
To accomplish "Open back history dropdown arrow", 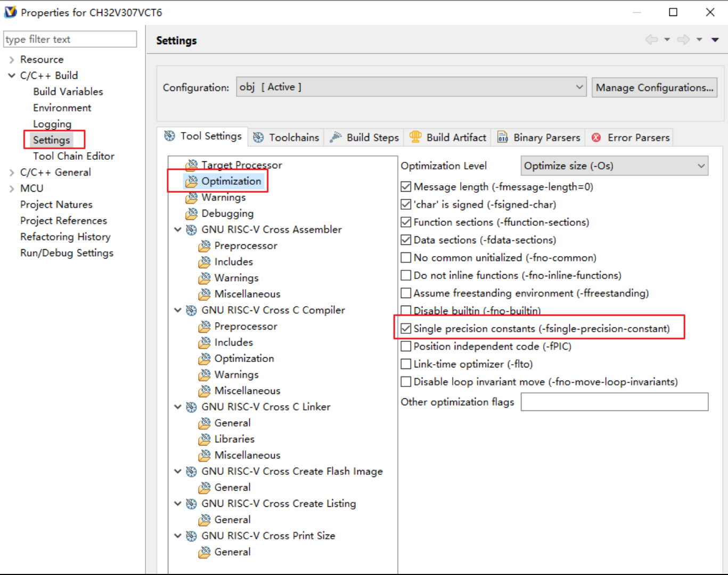I will click(x=667, y=40).
